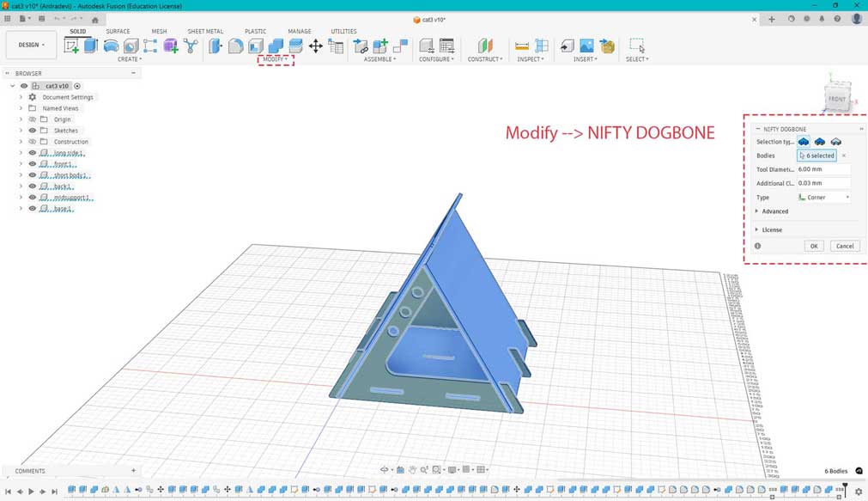Open the data panel grid icon

(7, 19)
